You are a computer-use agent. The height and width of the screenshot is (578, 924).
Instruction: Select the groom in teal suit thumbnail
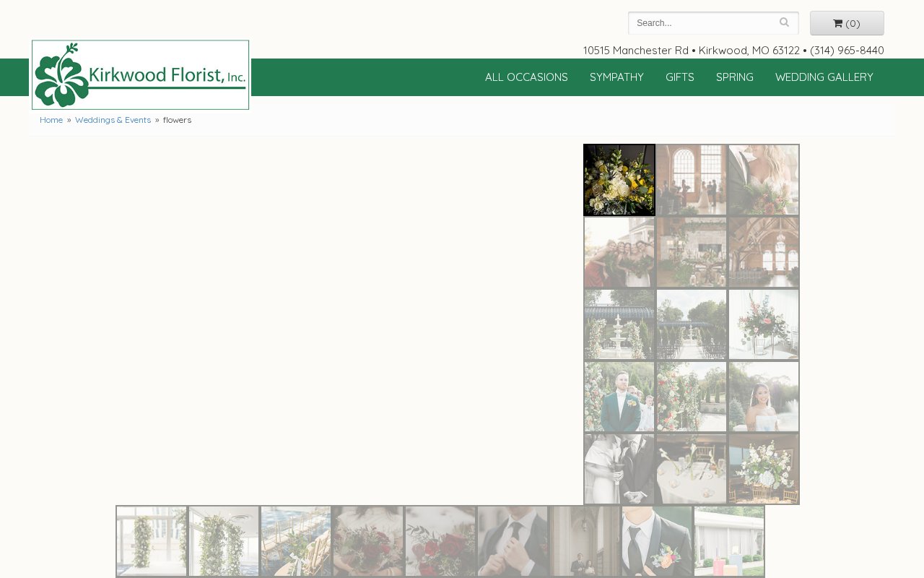click(619, 397)
